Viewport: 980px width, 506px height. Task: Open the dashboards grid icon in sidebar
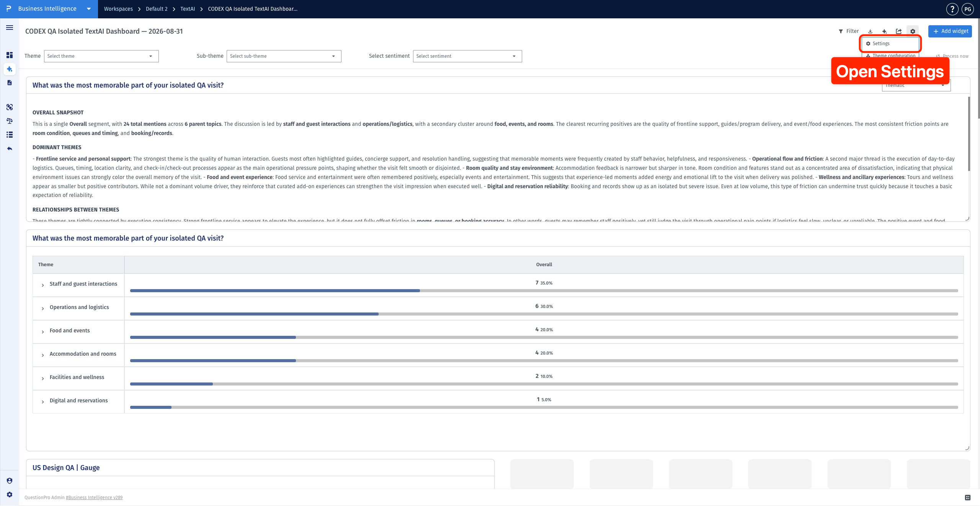click(x=10, y=55)
